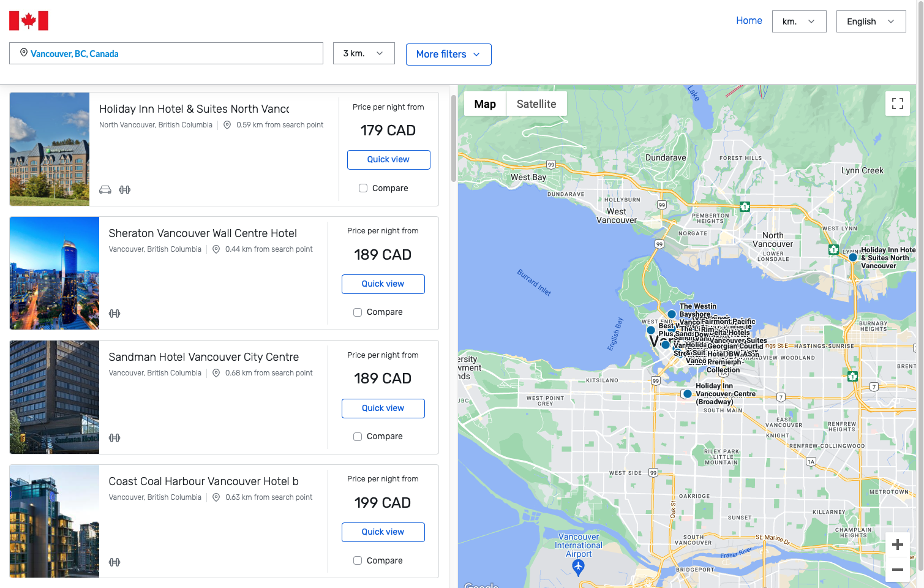Click the fitness icon on Sandman Hotel card
The height and width of the screenshot is (588, 924).
point(115,437)
